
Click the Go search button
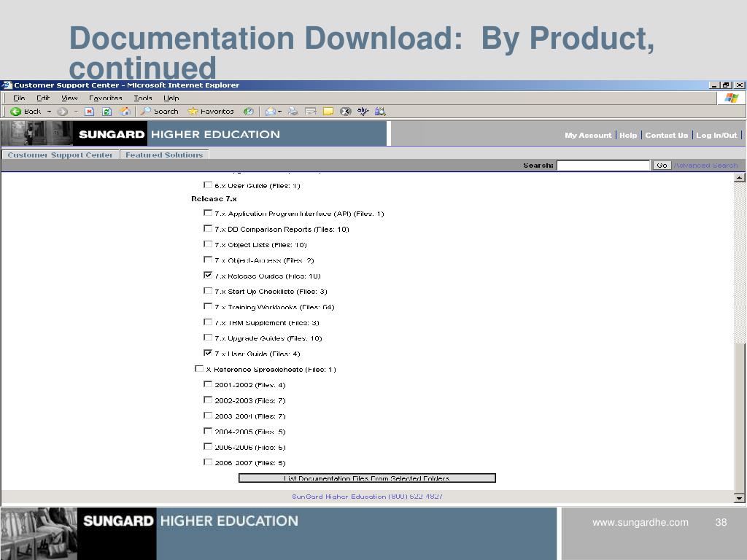click(662, 166)
